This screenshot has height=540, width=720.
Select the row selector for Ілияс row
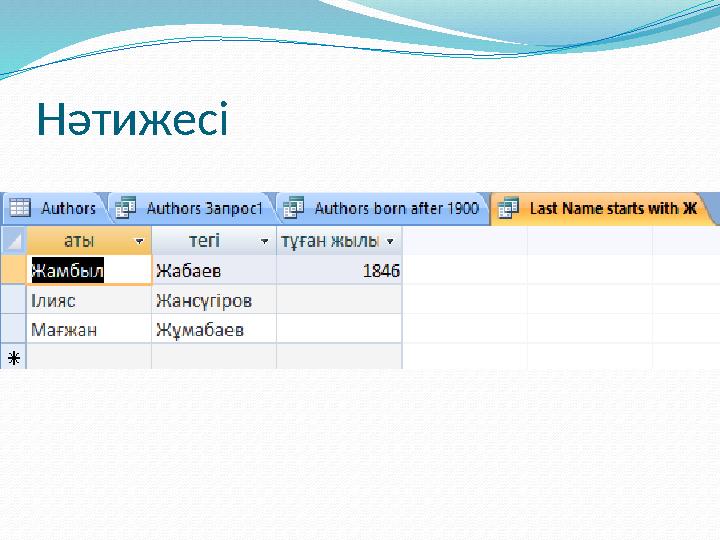14,300
